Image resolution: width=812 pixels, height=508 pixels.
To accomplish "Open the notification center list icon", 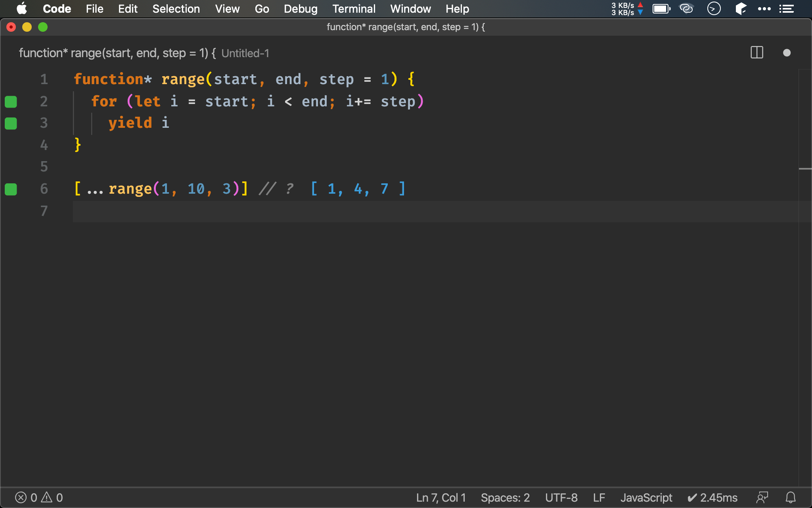I will pyautogui.click(x=787, y=9).
